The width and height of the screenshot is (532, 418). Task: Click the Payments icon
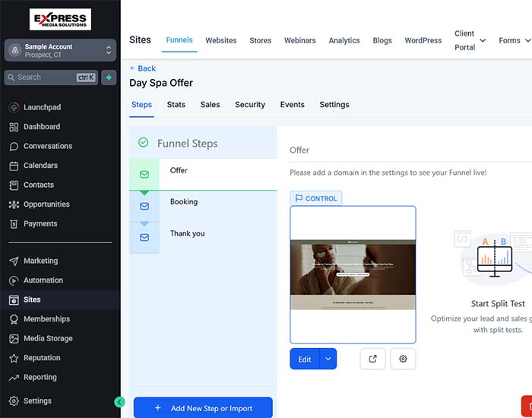[14, 224]
